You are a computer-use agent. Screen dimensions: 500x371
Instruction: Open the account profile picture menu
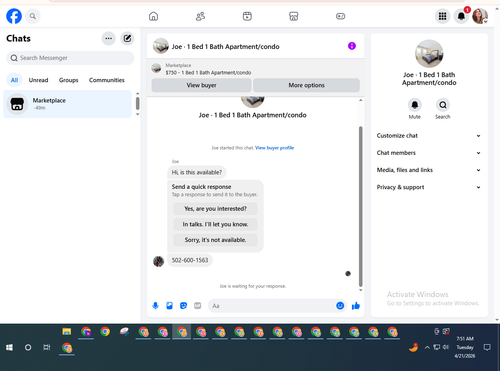[480, 16]
